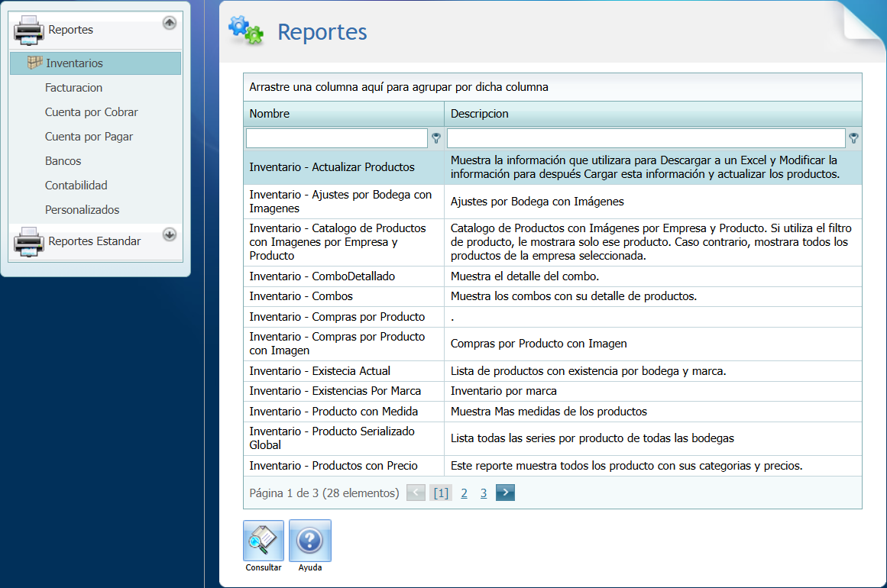Go to next page using arrow icon

[504, 493]
